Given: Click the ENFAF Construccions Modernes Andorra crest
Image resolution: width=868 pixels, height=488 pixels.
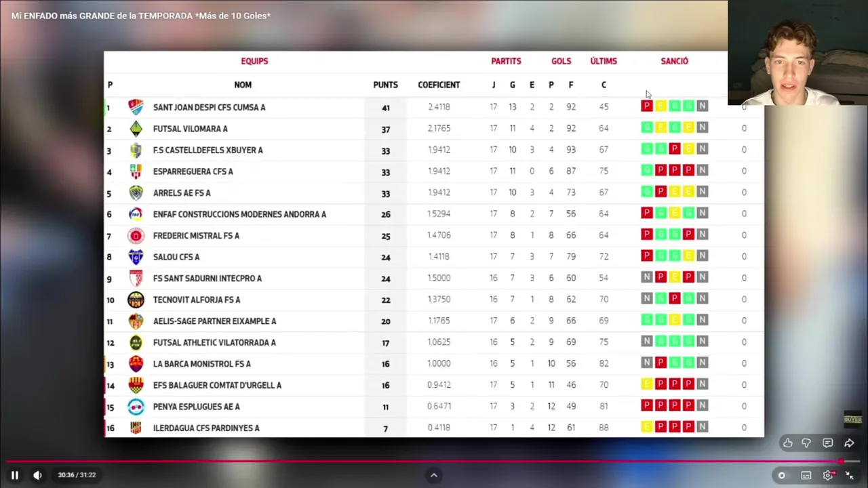Looking at the screenshot, I should click(136, 214).
